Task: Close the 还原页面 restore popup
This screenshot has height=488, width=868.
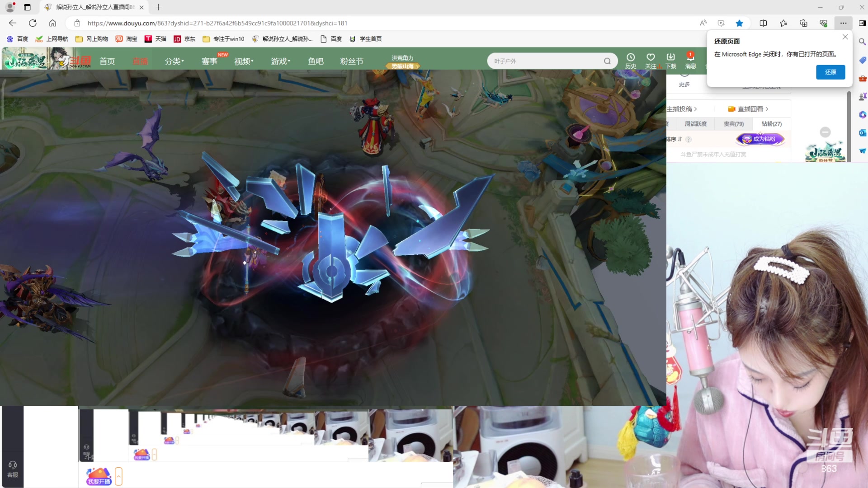Action: 845,37
